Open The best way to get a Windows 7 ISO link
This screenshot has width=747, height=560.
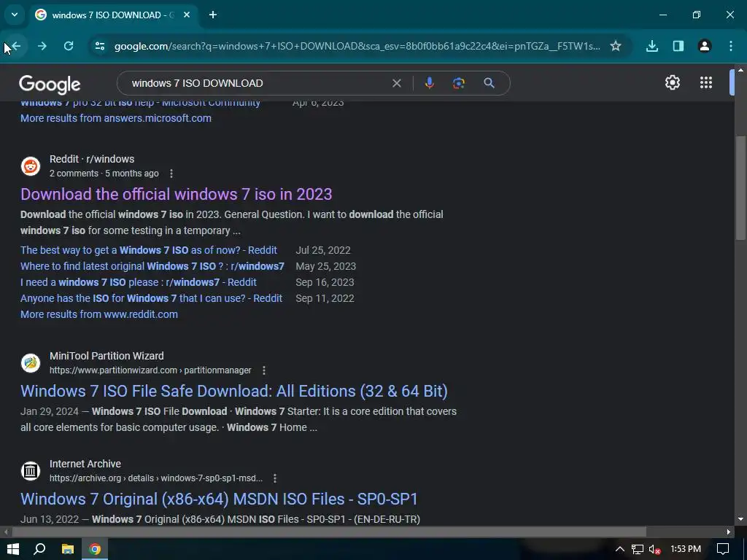149,250
